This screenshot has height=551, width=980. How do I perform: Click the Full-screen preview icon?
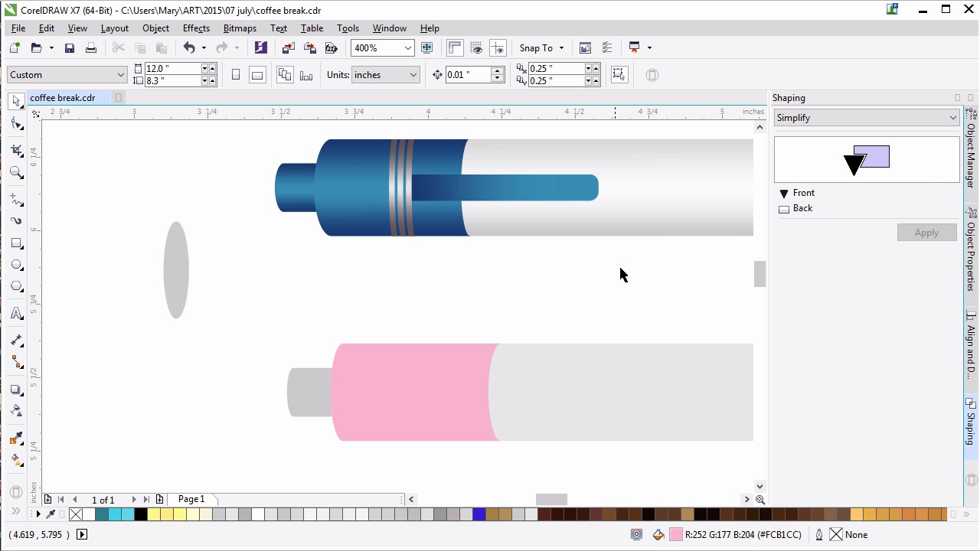point(426,47)
